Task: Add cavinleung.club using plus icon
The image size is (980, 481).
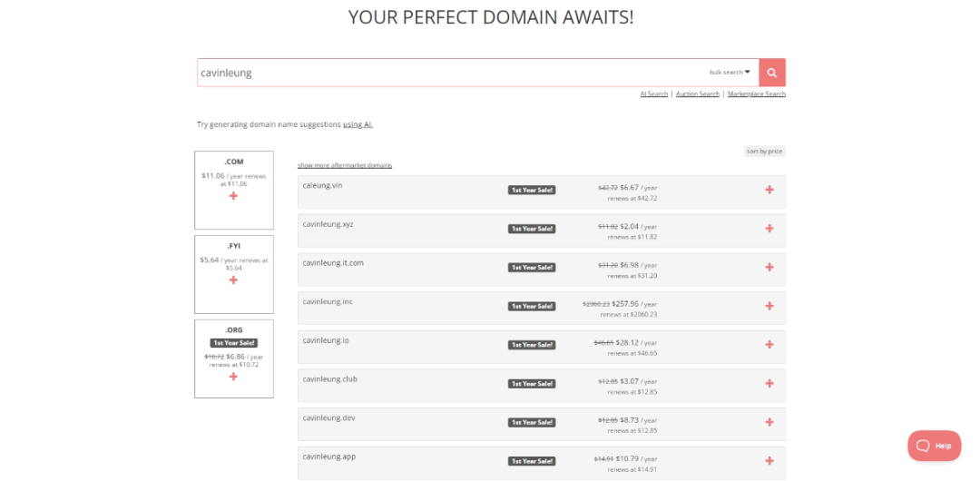Action: coord(769,383)
